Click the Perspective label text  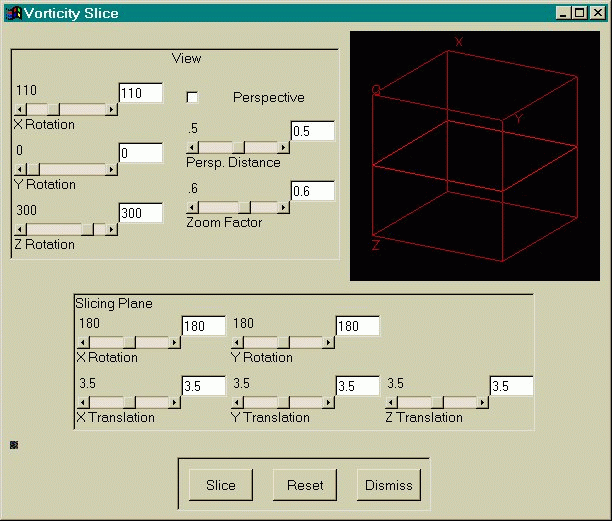[x=269, y=98]
